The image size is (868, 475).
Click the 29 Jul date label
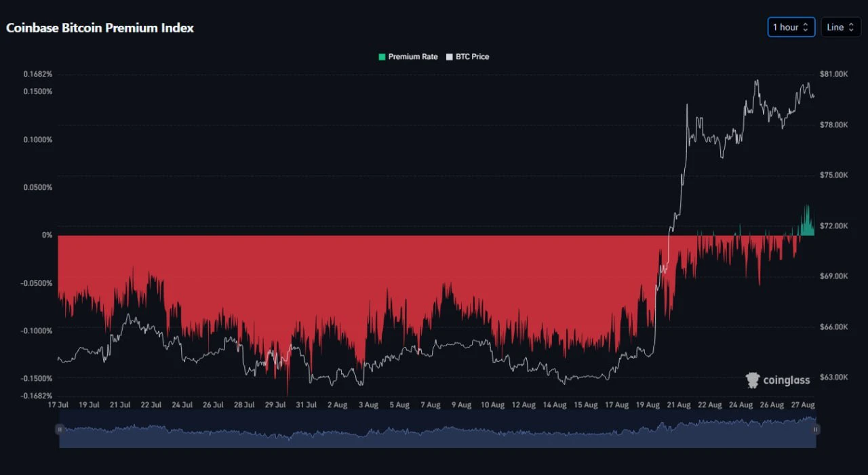(275, 405)
